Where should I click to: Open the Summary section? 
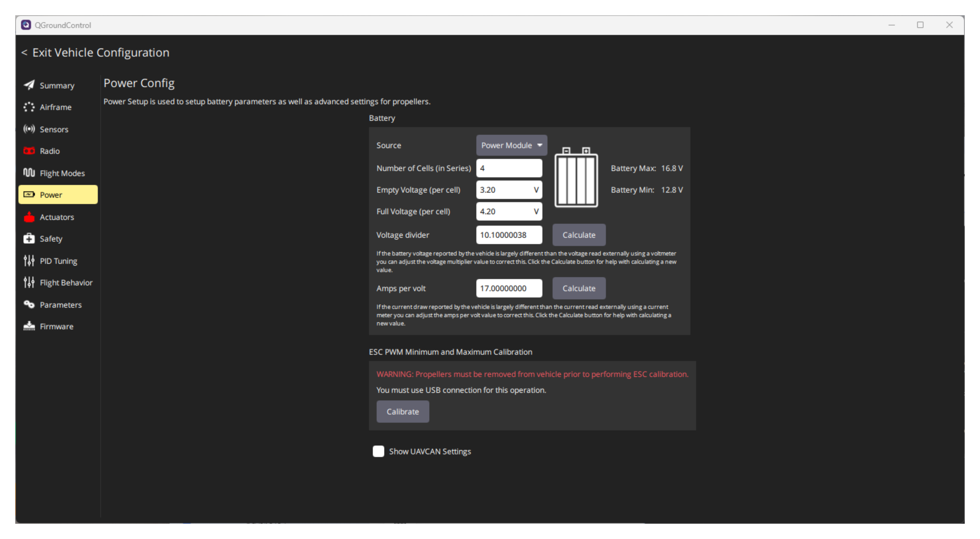[58, 85]
